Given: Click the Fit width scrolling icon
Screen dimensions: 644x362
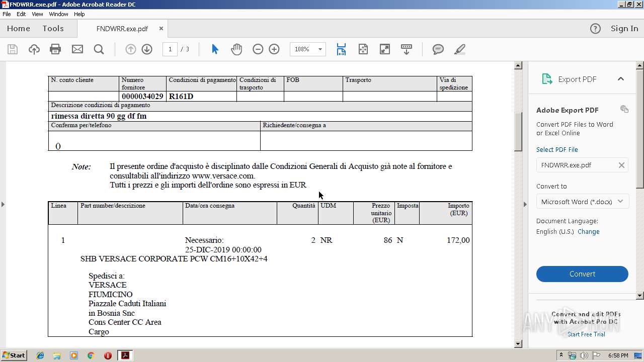Looking at the screenshot, I should click(341, 49).
